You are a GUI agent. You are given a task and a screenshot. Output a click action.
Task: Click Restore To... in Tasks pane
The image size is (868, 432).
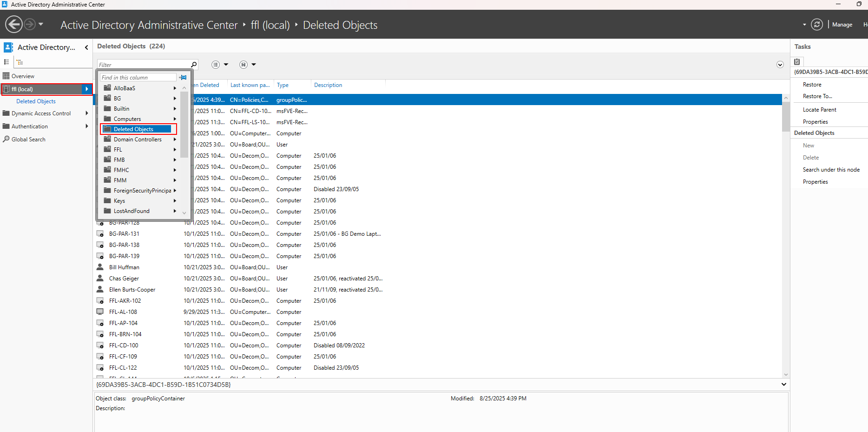point(817,96)
